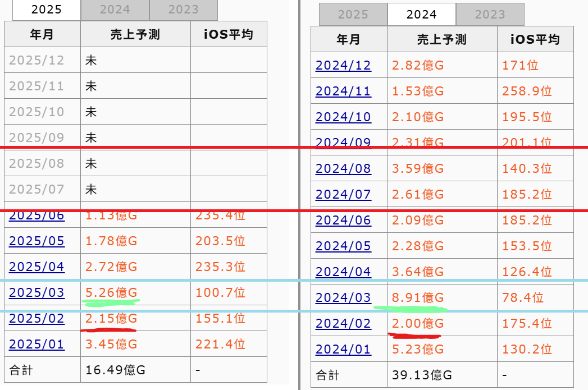The image size is (588, 390).
Task: Open the 2024/11 month link
Action: [343, 91]
